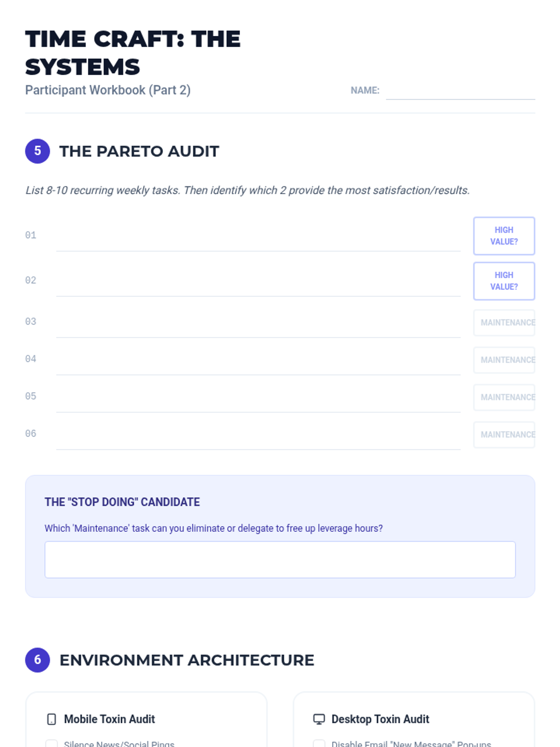This screenshot has width=560, height=747.
Task: Toggle High Value box for task 02
Action: 504,281
